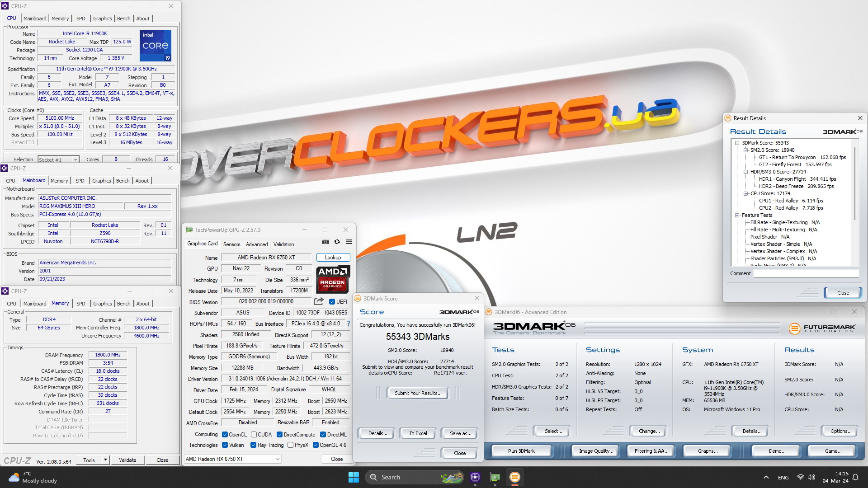Click GPU-Z refresh icon
This screenshot has width=868, height=488.
point(337,242)
